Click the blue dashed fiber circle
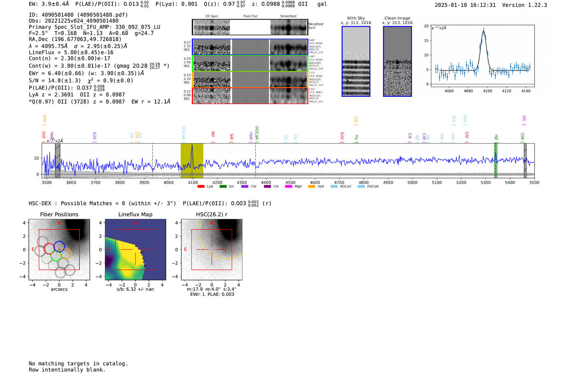This screenshot has height=392, width=576. (x=59, y=247)
